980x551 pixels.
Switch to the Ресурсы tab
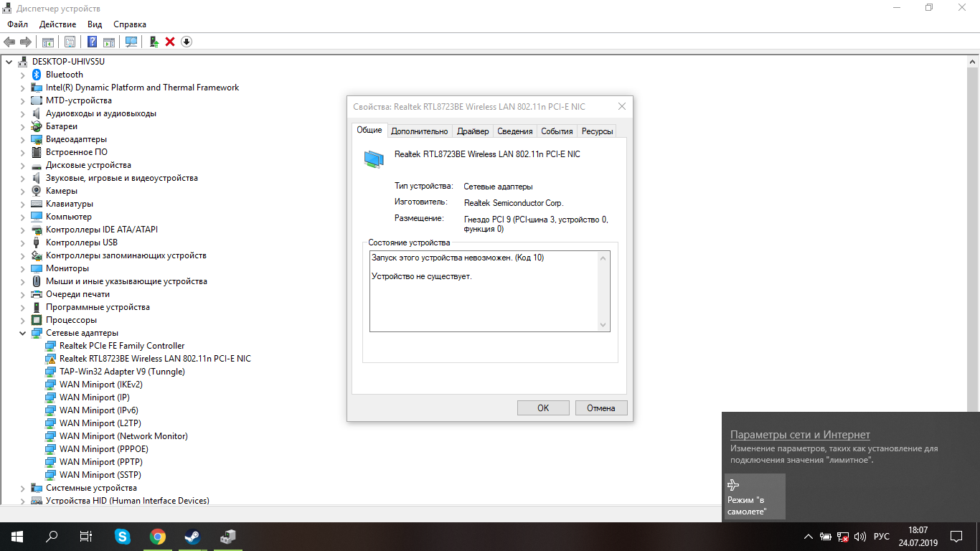point(597,131)
